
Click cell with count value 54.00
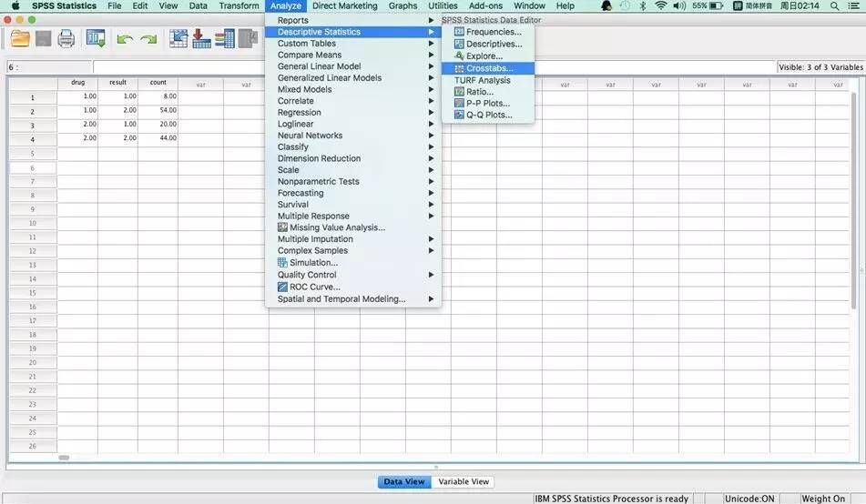(x=158, y=110)
